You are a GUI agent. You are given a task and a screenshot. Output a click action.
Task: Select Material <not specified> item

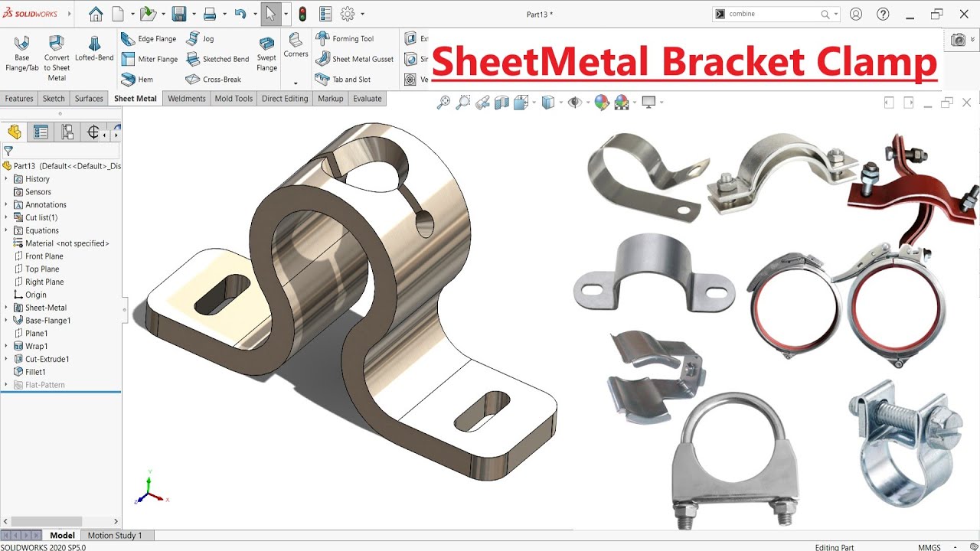[62, 243]
